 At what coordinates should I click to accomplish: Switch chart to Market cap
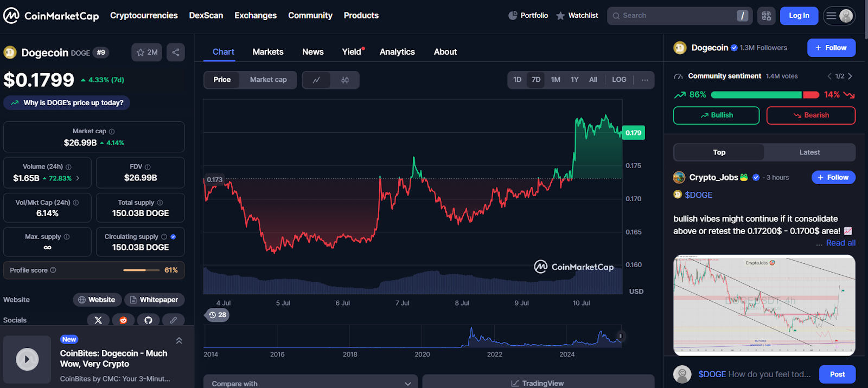(x=268, y=80)
